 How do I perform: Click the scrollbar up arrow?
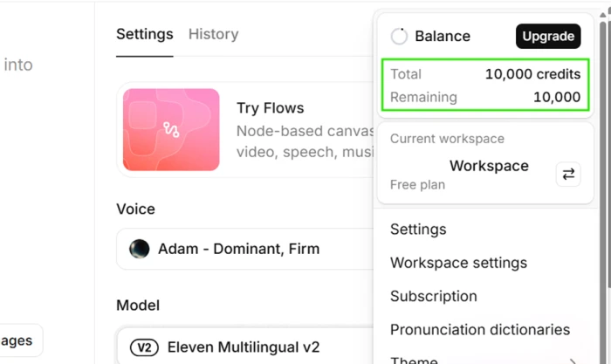click(603, 15)
